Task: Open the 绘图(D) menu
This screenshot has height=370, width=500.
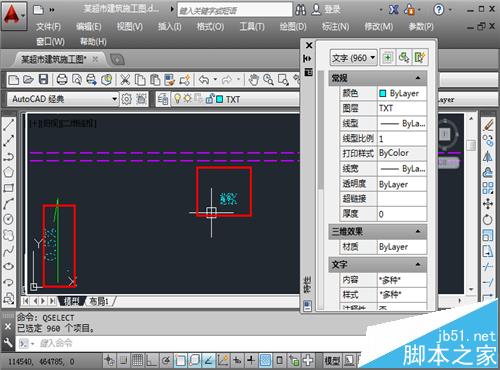Action: 293,27
